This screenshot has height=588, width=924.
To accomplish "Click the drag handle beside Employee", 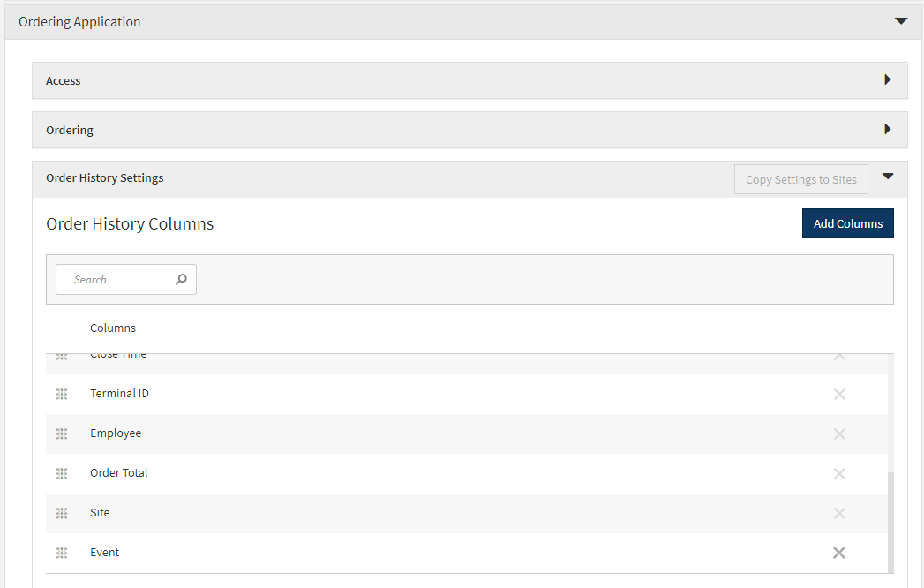I will [x=62, y=433].
